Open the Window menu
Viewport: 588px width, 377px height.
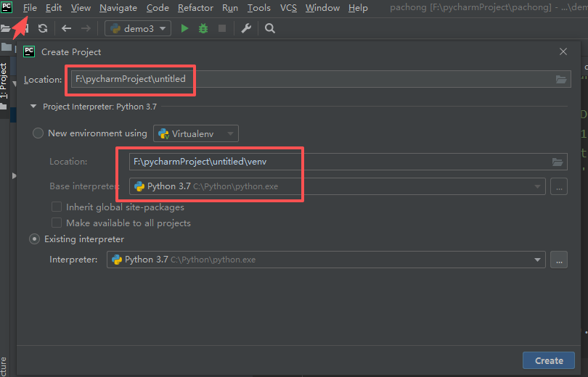[x=322, y=8]
